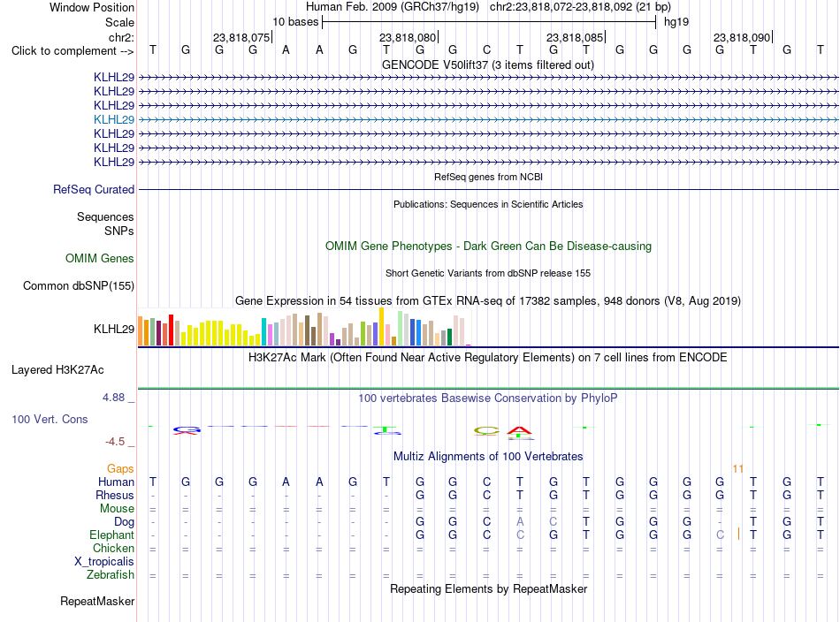Image resolution: width=840 pixels, height=622 pixels.
Task: Open 'Short Genetic Variants from dbSNP release 155'
Action: (x=488, y=273)
